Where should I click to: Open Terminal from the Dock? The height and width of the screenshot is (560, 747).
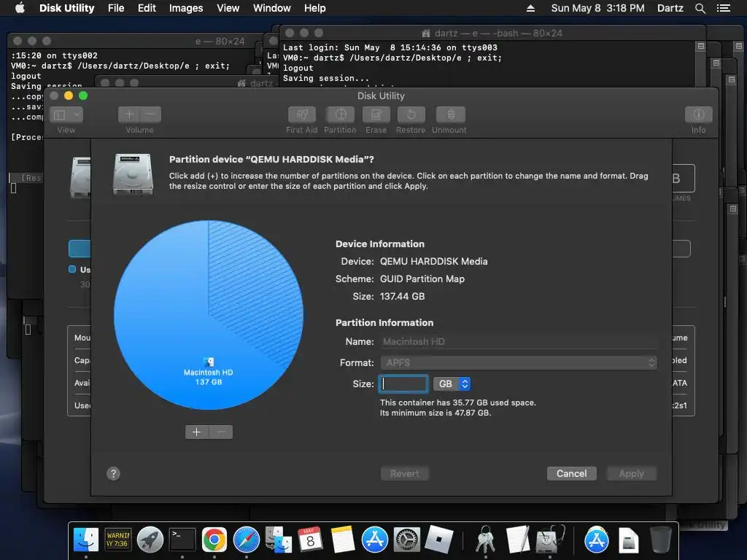pos(182,540)
